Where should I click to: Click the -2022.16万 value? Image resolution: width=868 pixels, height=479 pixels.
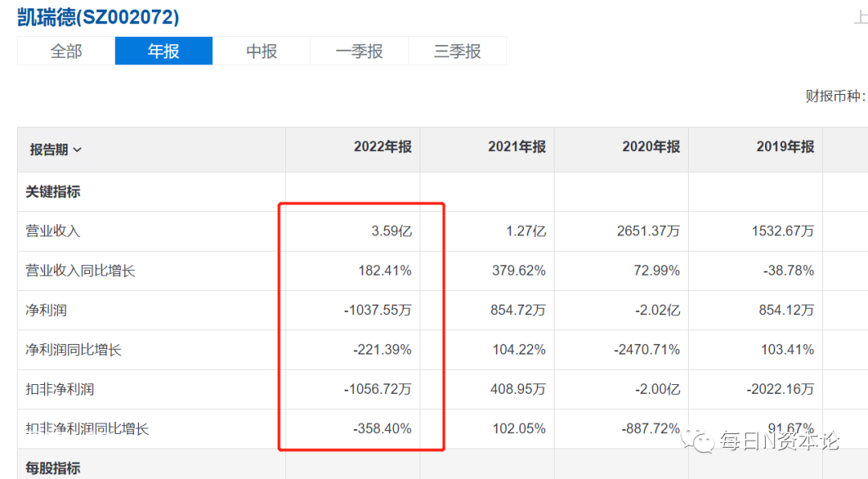(x=780, y=389)
